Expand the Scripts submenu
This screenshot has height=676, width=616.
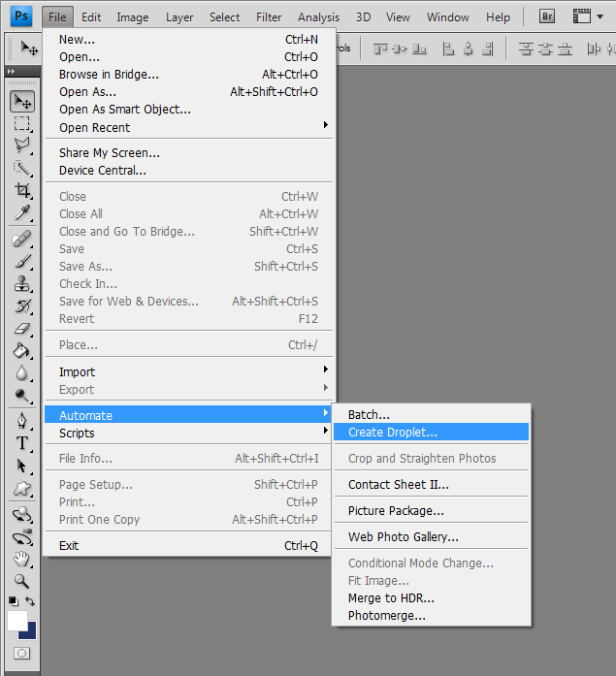click(x=189, y=433)
